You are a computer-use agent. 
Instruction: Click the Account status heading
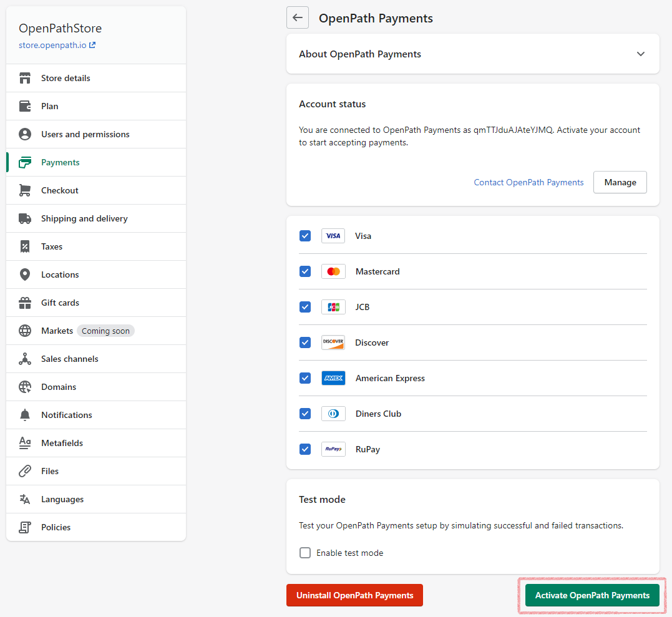(x=332, y=104)
